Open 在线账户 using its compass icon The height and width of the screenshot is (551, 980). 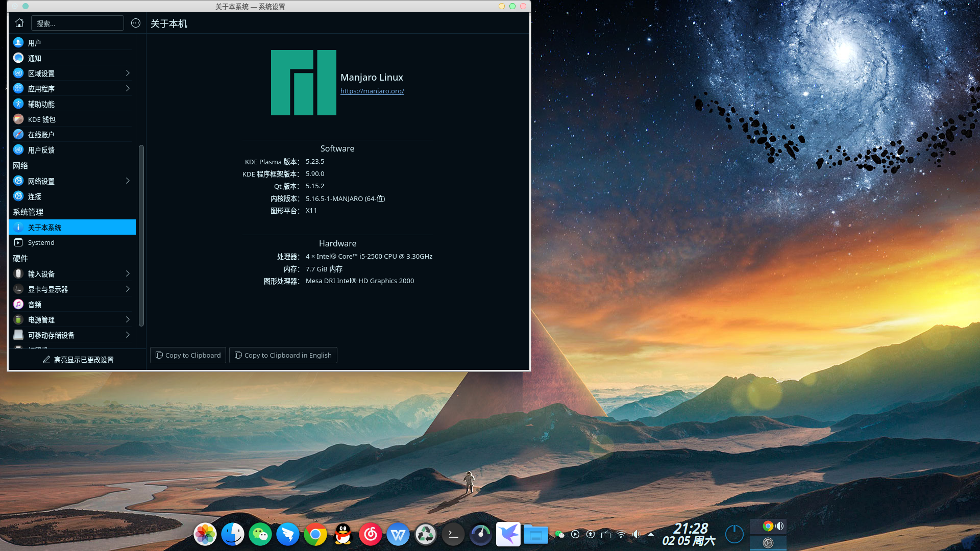[18, 134]
